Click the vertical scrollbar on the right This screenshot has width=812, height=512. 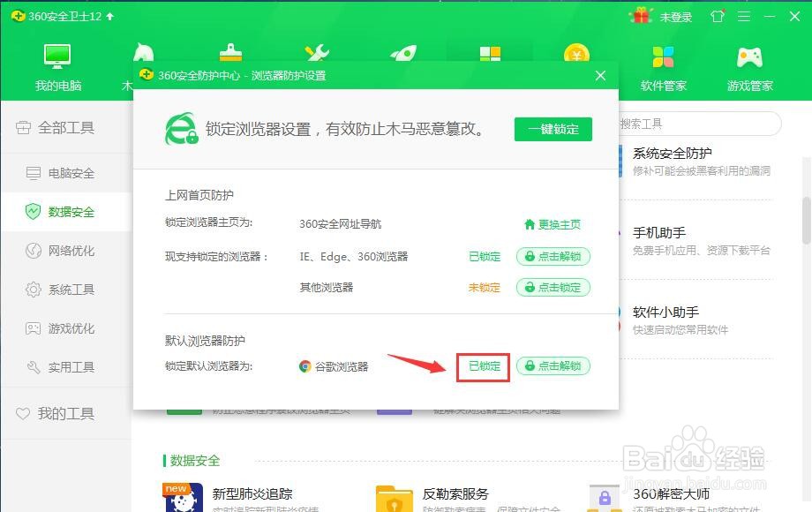807,220
